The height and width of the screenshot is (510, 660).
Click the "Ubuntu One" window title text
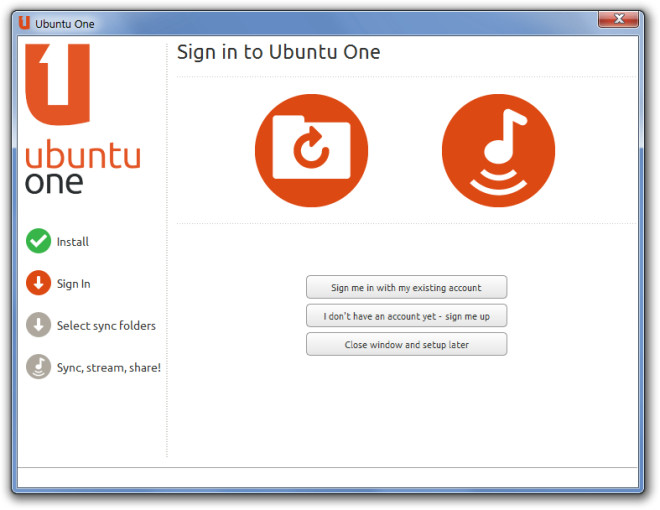[65, 24]
